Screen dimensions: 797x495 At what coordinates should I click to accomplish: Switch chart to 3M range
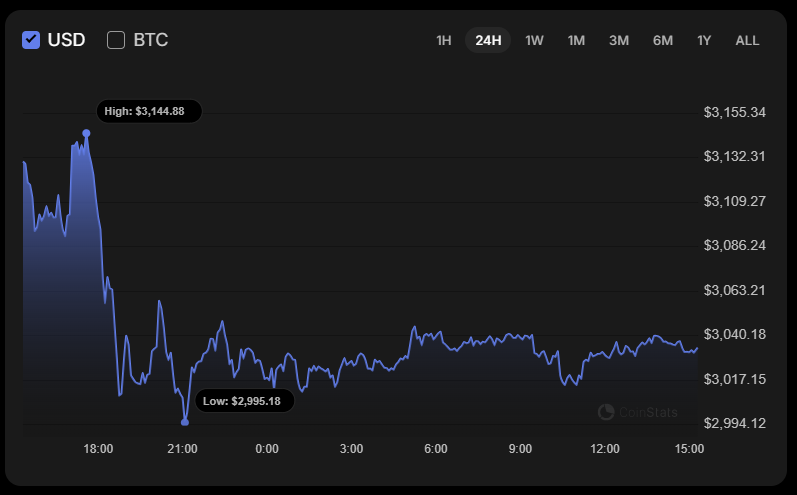coord(619,40)
